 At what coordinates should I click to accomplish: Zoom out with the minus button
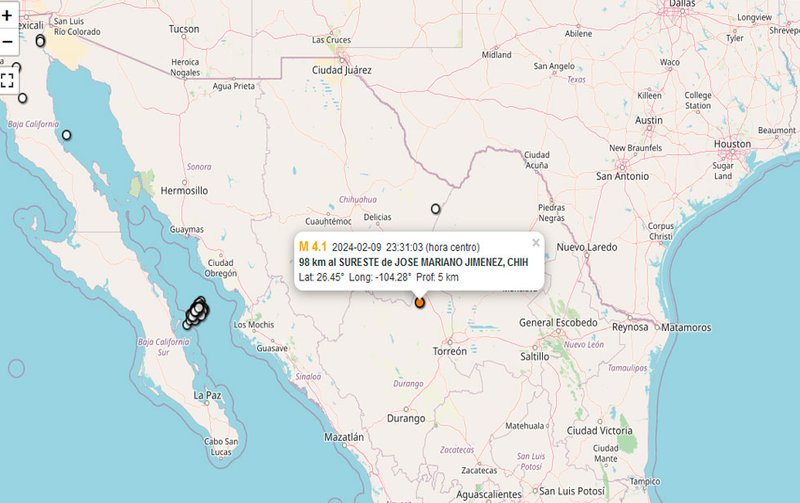7,41
